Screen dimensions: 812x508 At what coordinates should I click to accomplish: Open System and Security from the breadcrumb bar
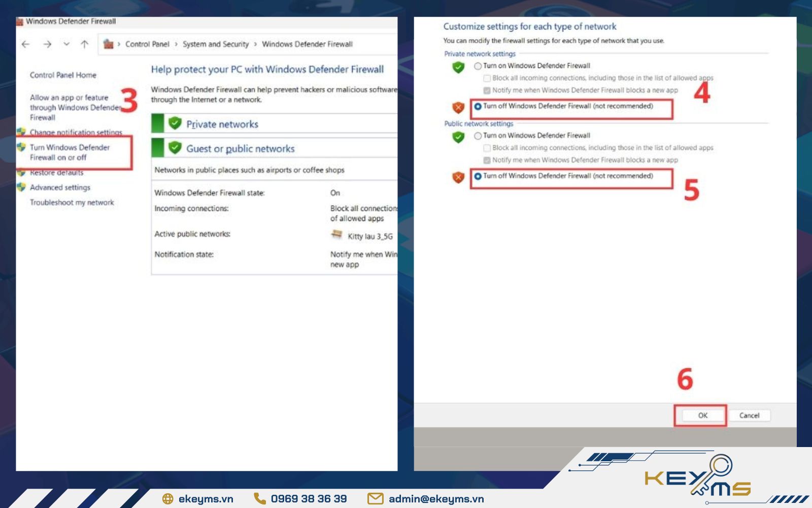click(215, 44)
